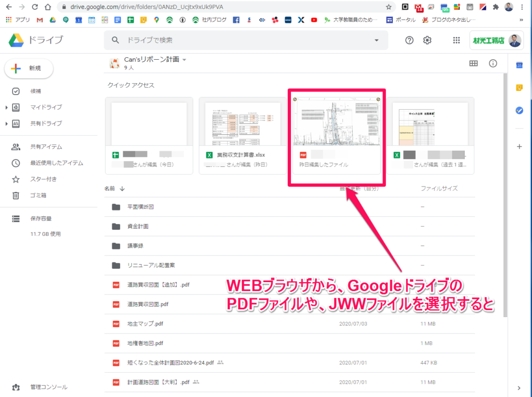Click the 新規 button

click(x=29, y=68)
